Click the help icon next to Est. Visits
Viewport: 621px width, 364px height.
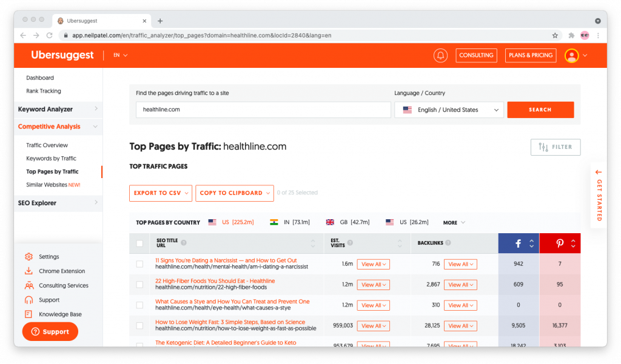(x=350, y=242)
